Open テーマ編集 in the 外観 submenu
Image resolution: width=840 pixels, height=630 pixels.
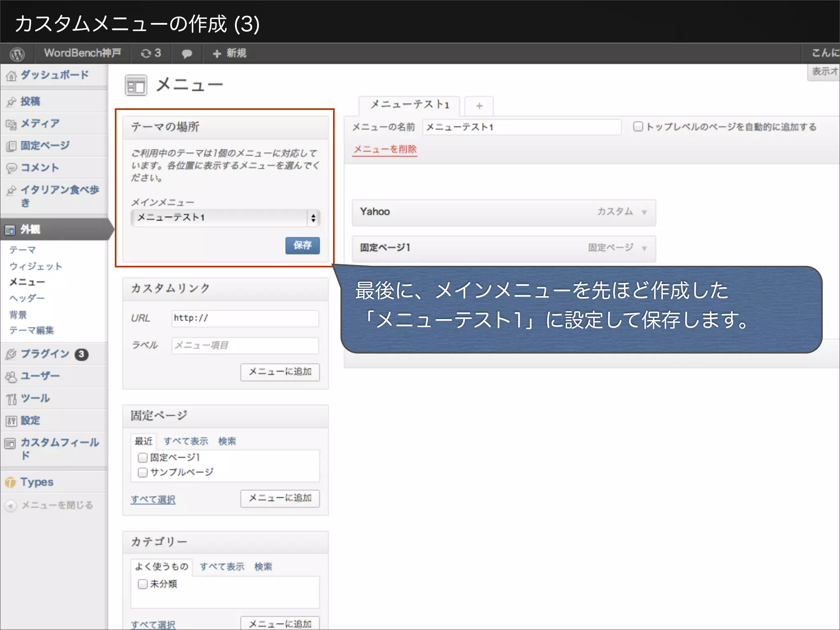[32, 330]
